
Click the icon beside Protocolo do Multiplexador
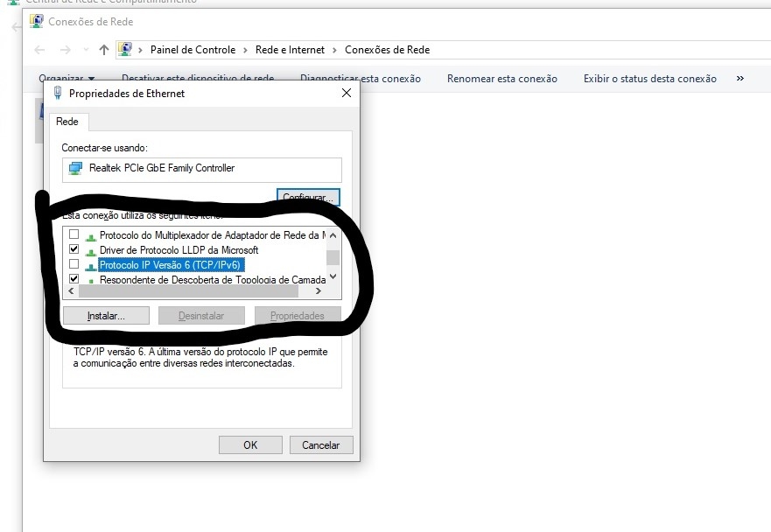point(90,236)
